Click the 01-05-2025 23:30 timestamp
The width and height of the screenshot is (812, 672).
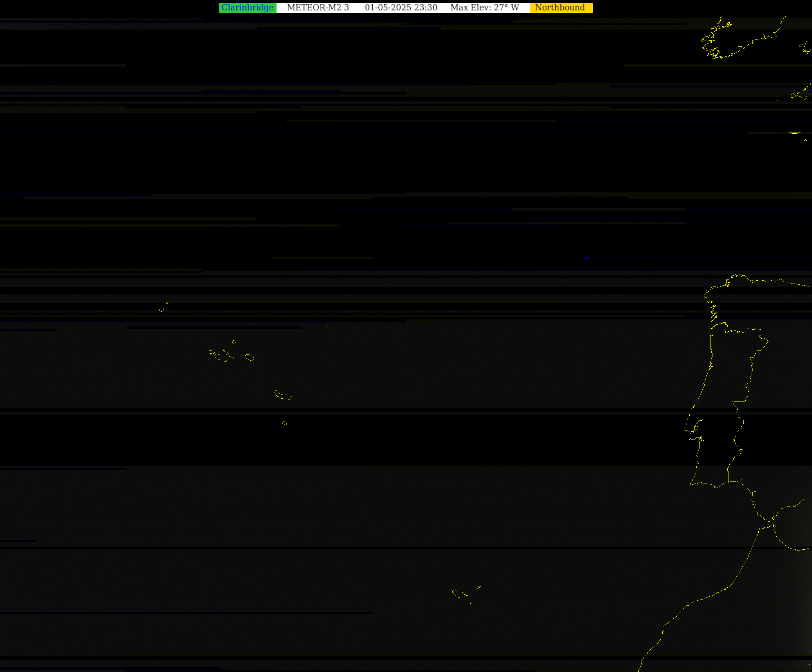tap(401, 8)
